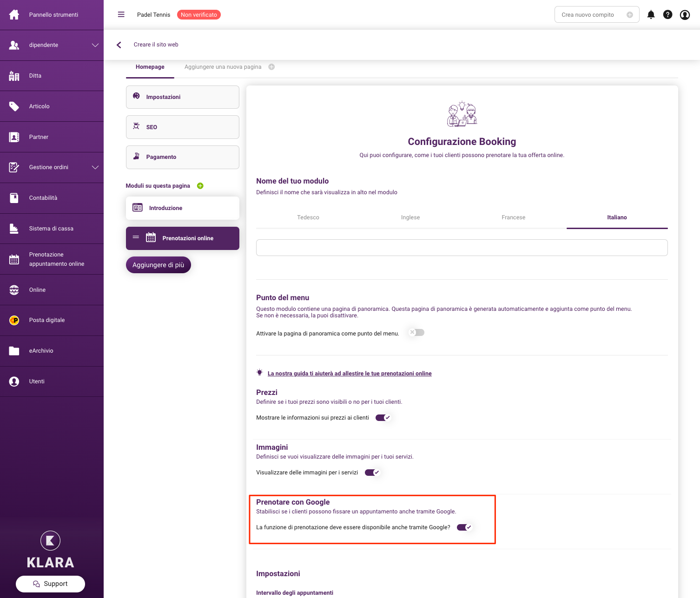Screen dimensions: 700x598
Task: Add a module with green plus icon
Action: pyautogui.click(x=200, y=186)
